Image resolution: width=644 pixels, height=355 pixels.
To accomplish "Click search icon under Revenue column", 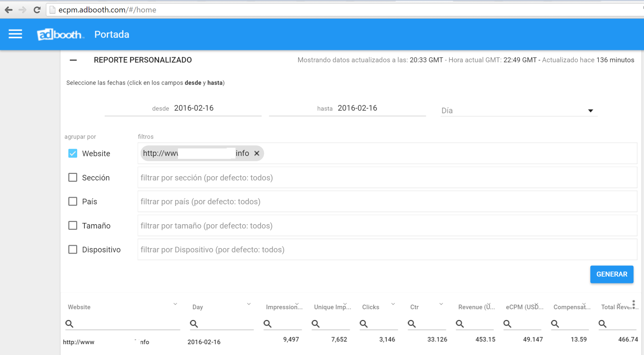I will click(460, 324).
